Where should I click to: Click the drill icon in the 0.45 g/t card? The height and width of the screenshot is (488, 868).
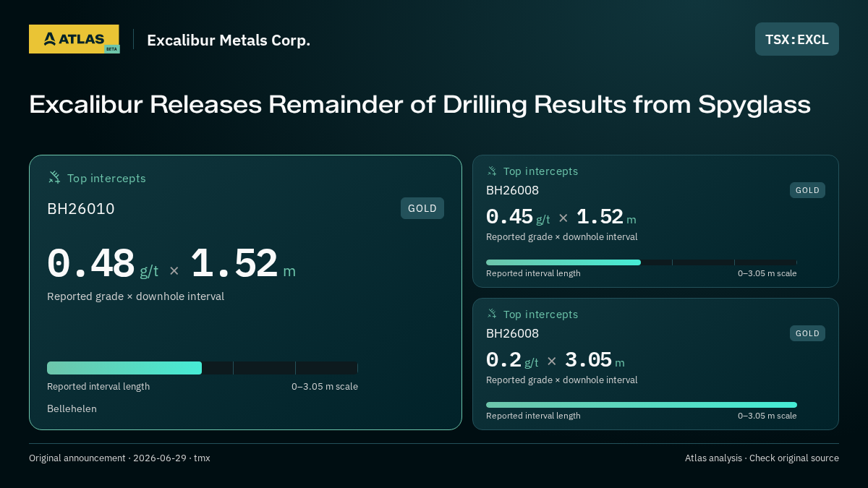[492, 171]
